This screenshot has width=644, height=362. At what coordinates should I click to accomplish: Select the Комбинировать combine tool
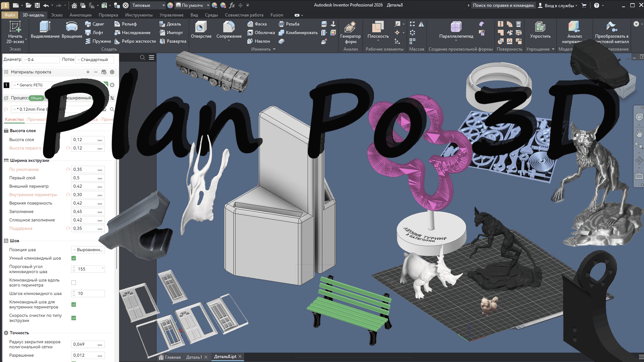(x=298, y=33)
